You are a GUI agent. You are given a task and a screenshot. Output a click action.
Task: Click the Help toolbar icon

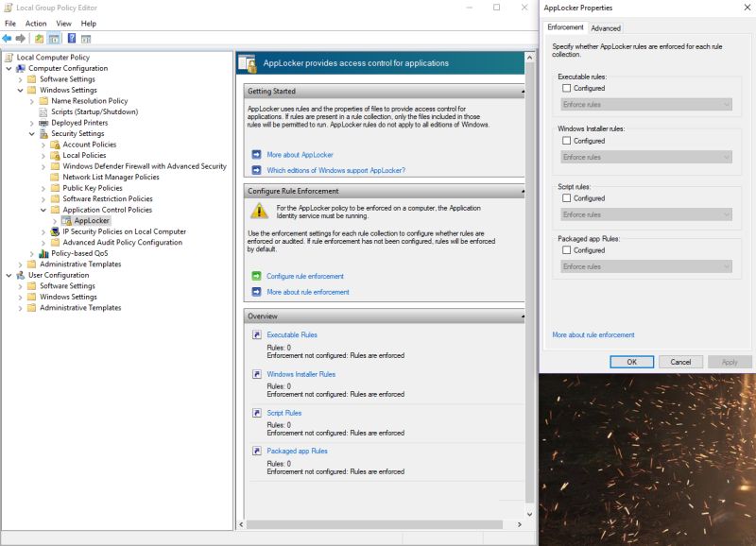[72, 39]
